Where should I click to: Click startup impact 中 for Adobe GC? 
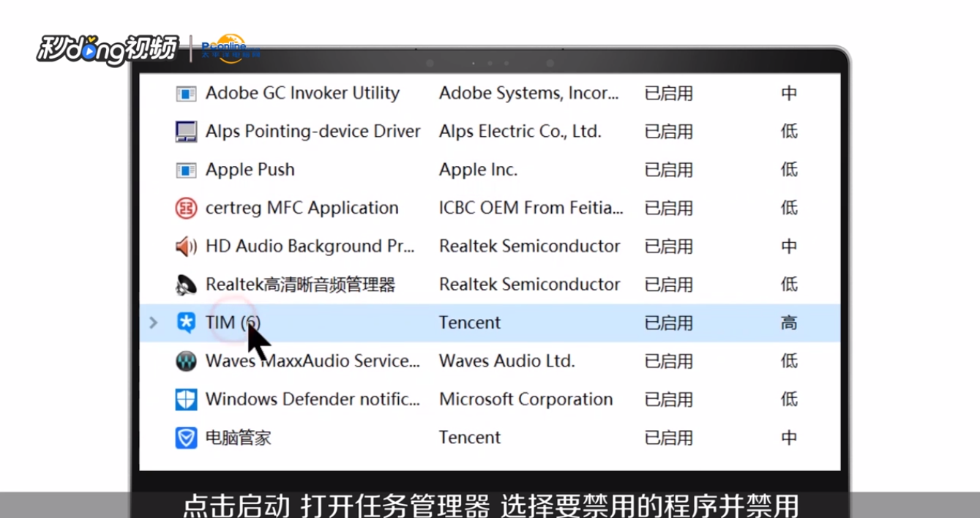[x=789, y=94]
